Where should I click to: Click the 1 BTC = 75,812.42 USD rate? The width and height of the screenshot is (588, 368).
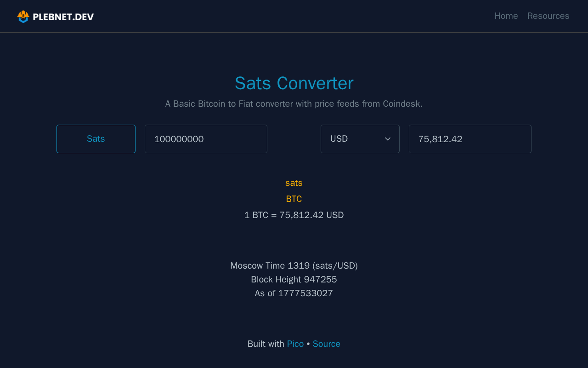[x=294, y=215]
